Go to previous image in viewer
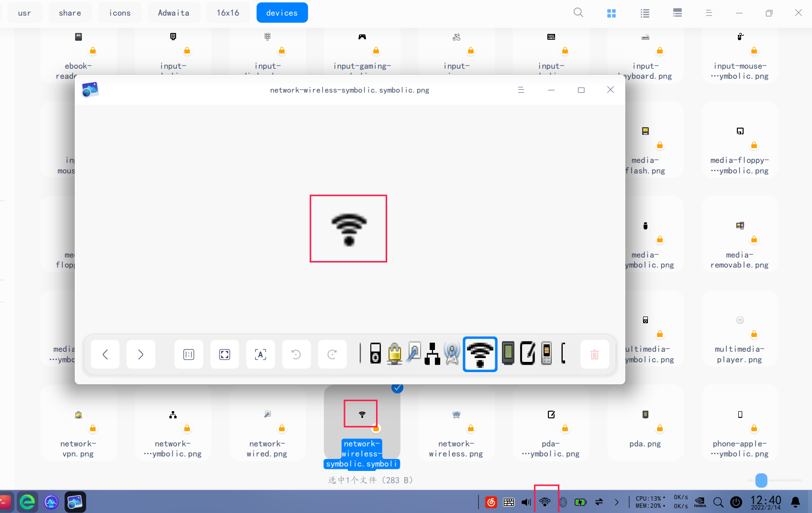The image size is (812, 513). [105, 354]
